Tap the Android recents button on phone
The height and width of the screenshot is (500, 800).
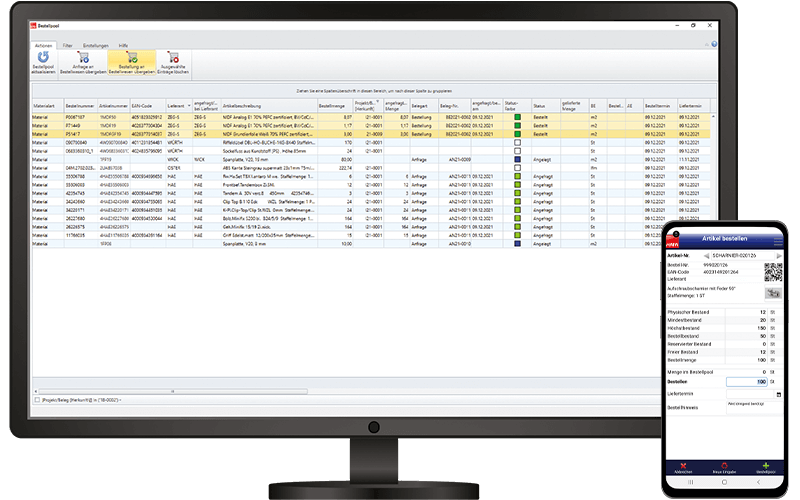point(690,482)
